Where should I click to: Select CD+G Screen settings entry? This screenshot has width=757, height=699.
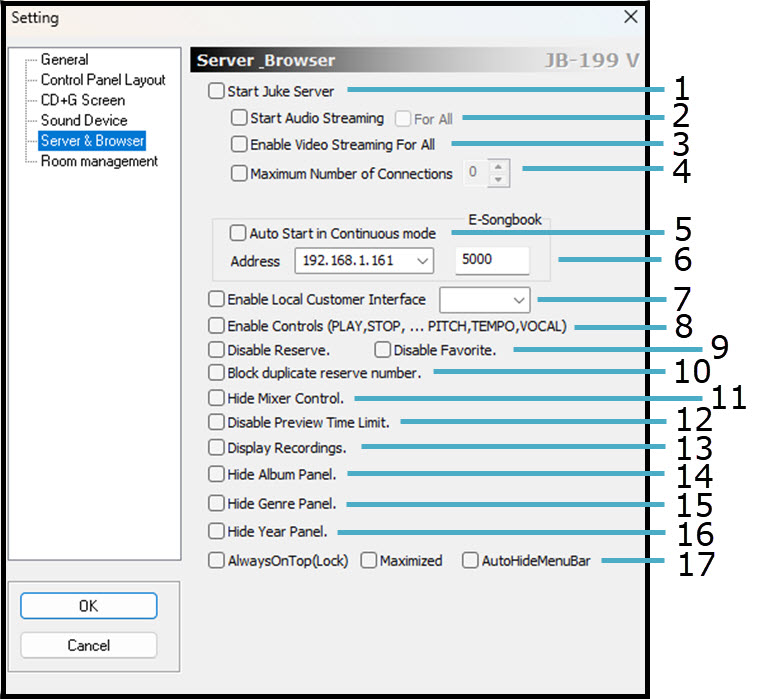(83, 100)
